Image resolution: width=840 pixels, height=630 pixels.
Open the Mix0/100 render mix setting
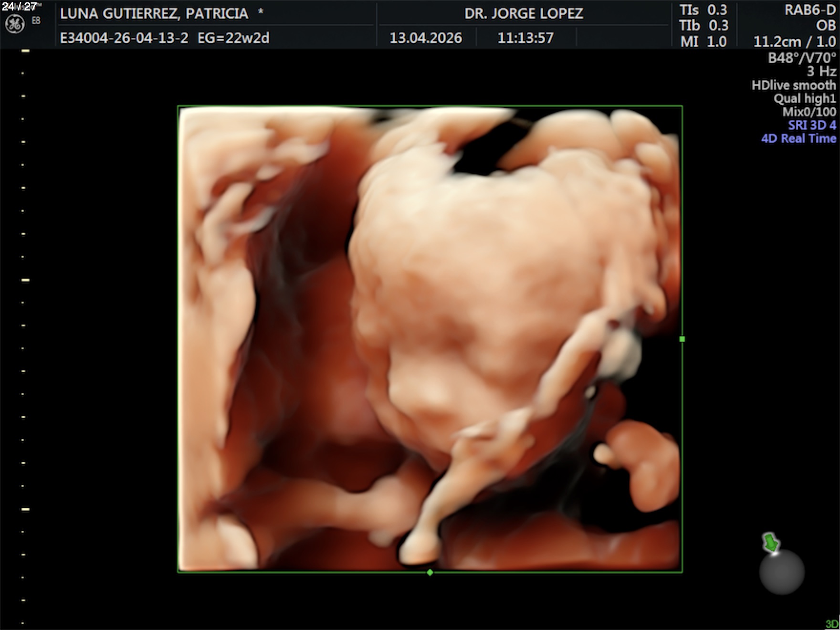(809, 112)
